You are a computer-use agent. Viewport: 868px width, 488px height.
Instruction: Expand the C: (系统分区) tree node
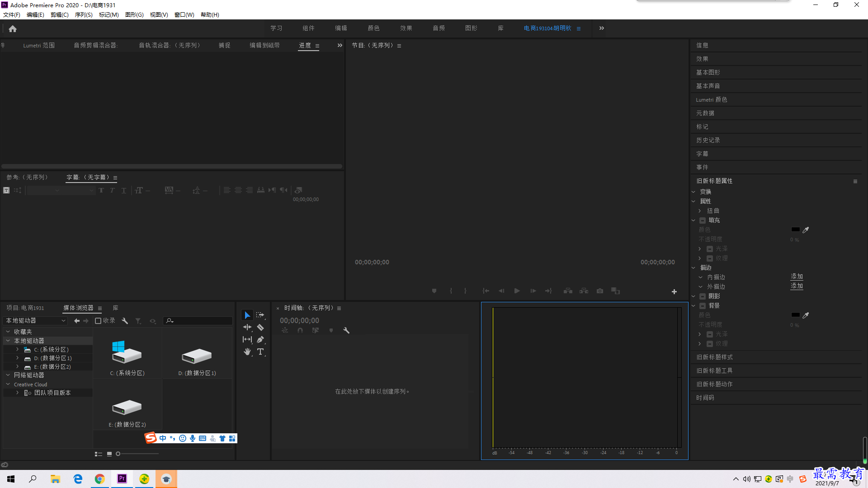point(18,349)
